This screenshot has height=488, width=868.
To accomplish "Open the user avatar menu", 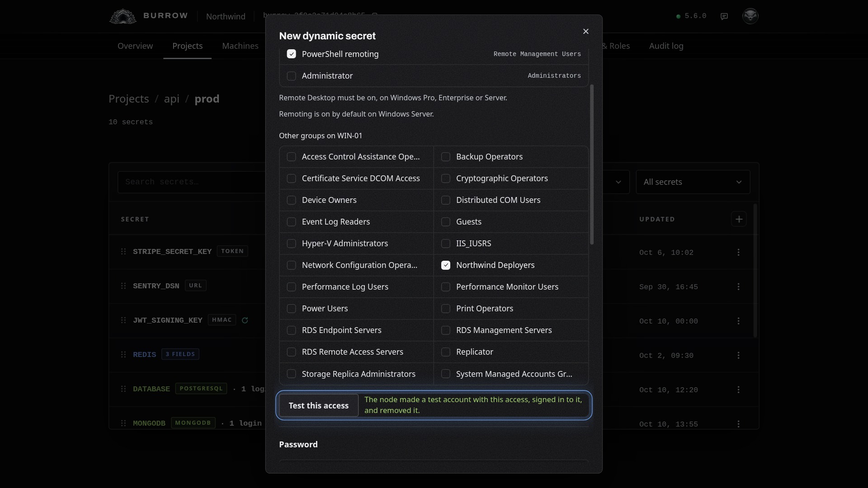I will [750, 16].
